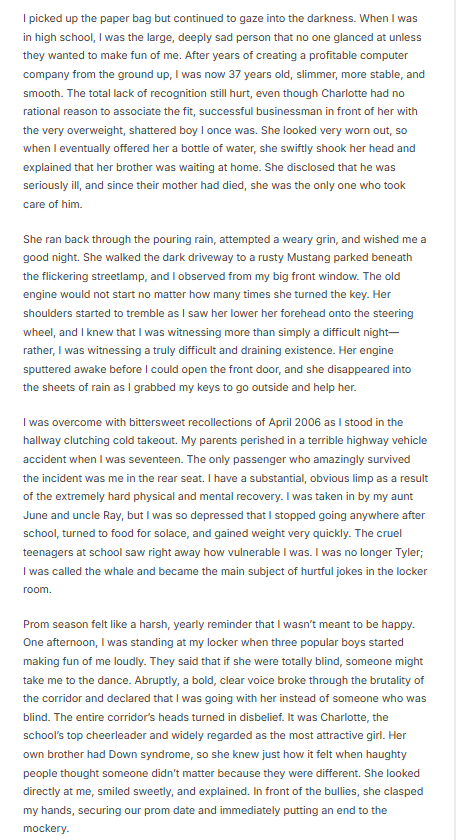Click the vertical scrollbar at right edge
Screen dimensions: 456x840
coord(453,420)
